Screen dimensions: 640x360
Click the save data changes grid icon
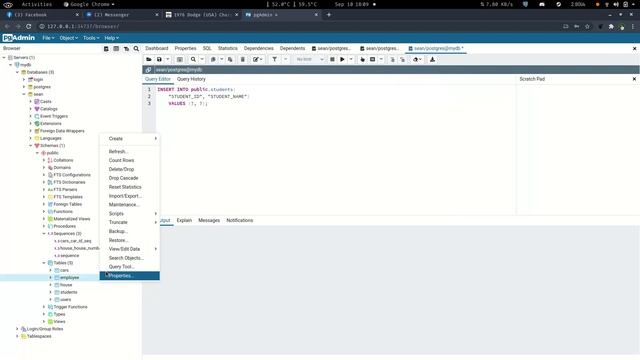tap(180, 60)
